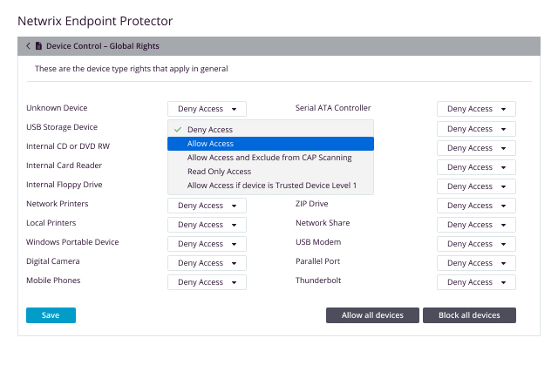558x392 pixels.
Task: Open the Serial ATA Controller access dropdown
Action: [476, 109]
